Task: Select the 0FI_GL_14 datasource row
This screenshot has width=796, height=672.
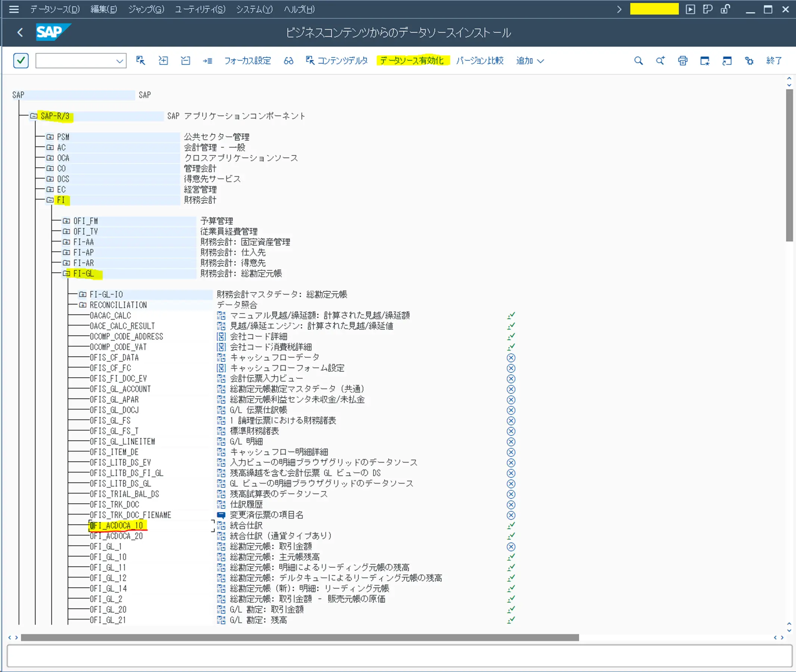Action: 108,589
